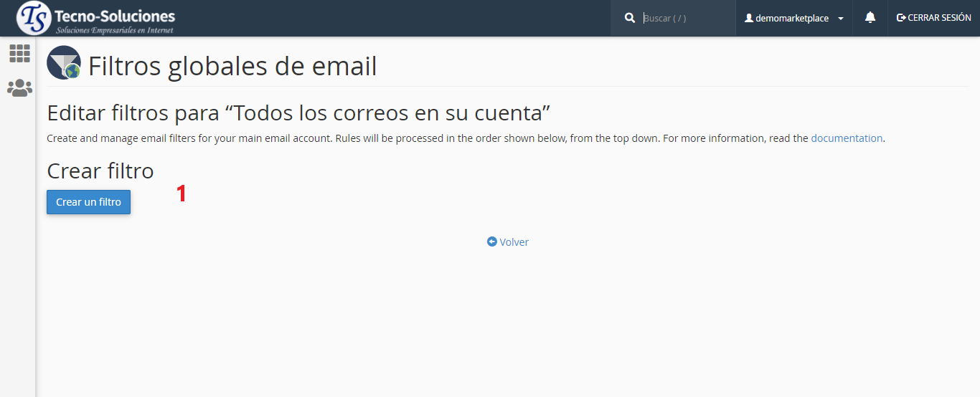The height and width of the screenshot is (397, 980).
Task: Open the demomarketplace account menu
Action: pos(792,19)
